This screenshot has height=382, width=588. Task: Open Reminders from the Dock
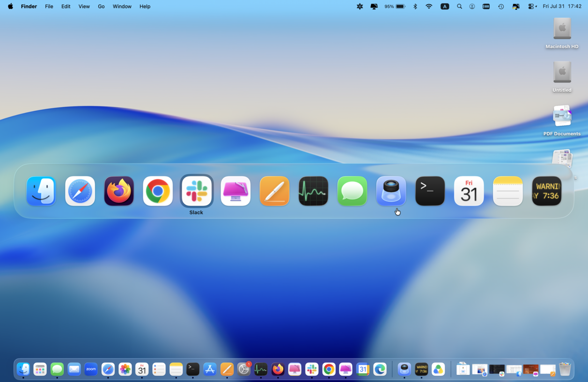[159, 369]
